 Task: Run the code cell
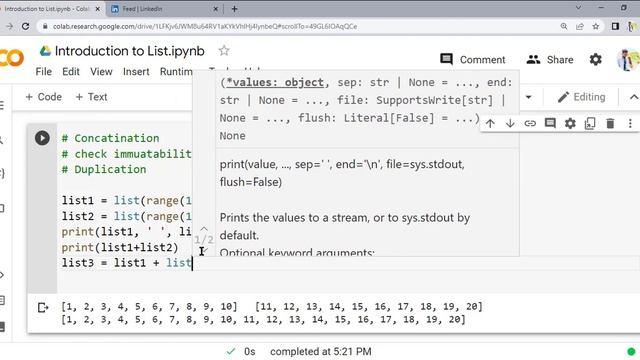click(x=42, y=138)
